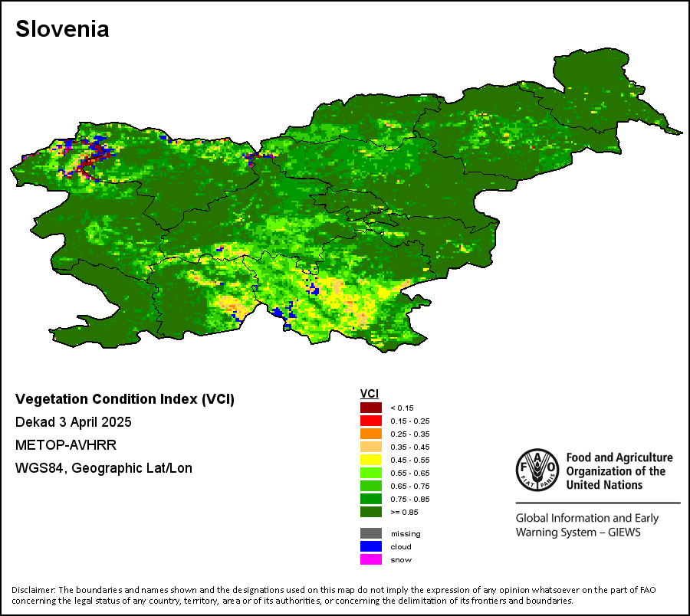The height and width of the screenshot is (616, 690).
Task: Click the '0.15 - 0.25' legend label
Action: [x=410, y=421]
